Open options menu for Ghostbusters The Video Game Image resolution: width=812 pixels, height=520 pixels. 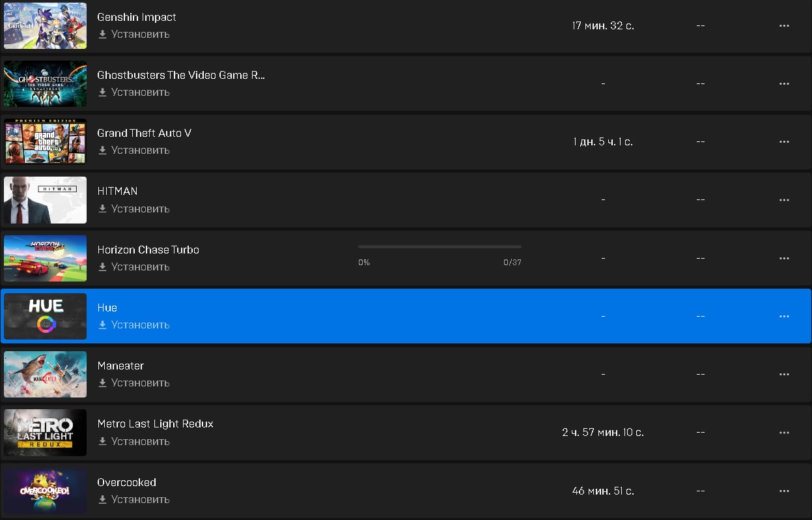point(784,83)
